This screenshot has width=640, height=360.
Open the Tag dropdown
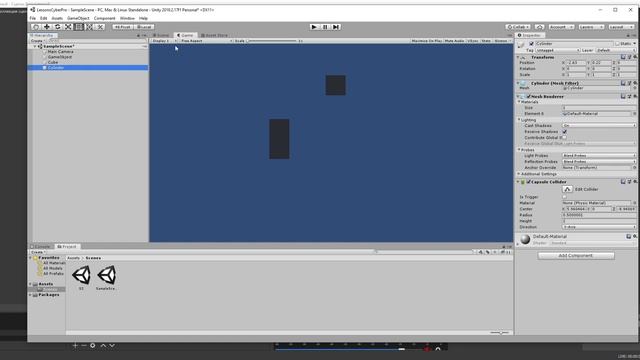coord(558,50)
